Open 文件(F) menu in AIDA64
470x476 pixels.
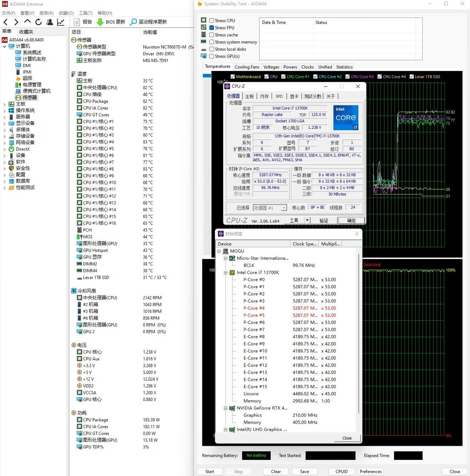click(9, 13)
